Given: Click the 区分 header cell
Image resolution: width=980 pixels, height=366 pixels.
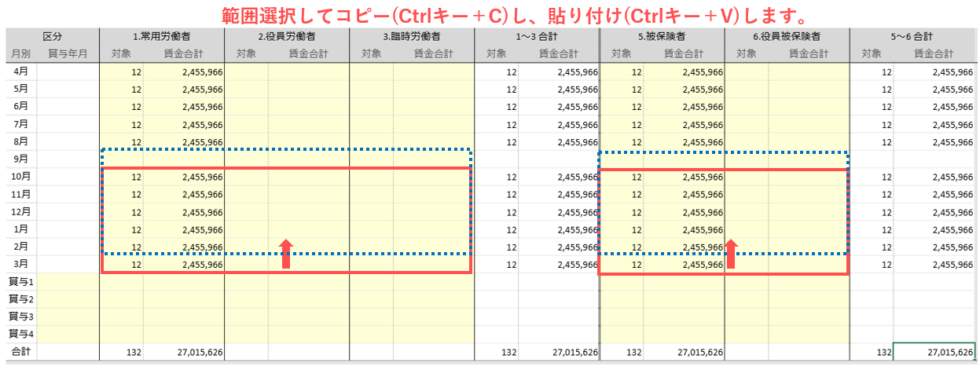Looking at the screenshot, I should [x=52, y=36].
